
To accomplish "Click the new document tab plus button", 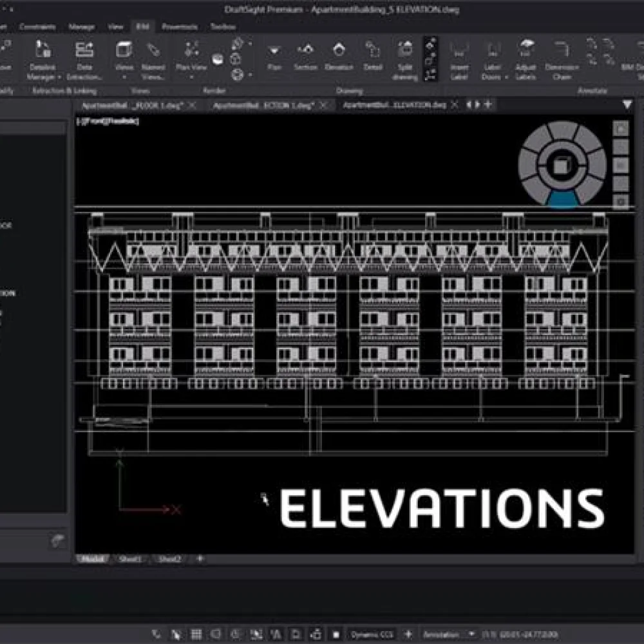I will click(x=488, y=104).
